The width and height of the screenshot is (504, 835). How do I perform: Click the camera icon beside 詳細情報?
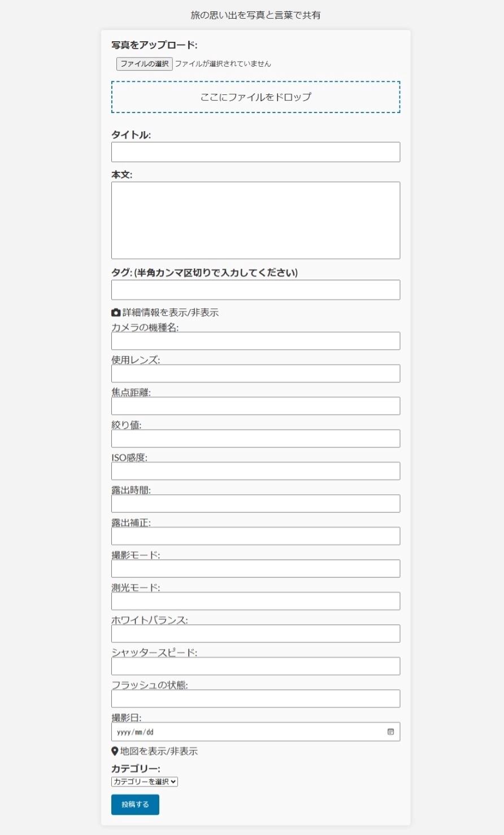click(116, 312)
